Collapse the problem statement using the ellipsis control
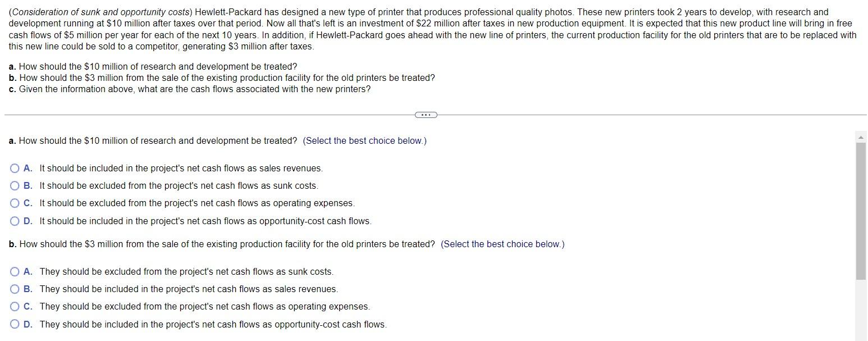The image size is (868, 341). pos(426,115)
